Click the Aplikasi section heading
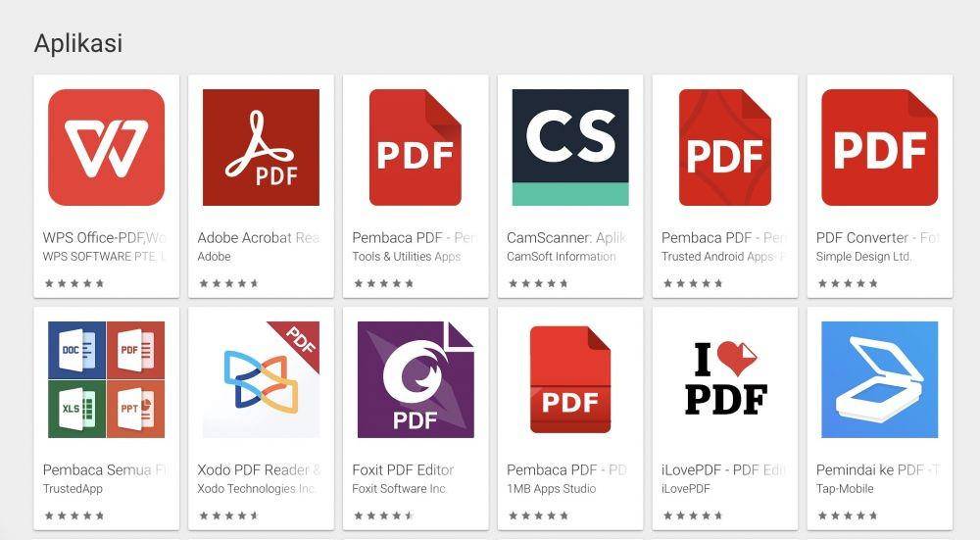 pyautogui.click(x=78, y=43)
